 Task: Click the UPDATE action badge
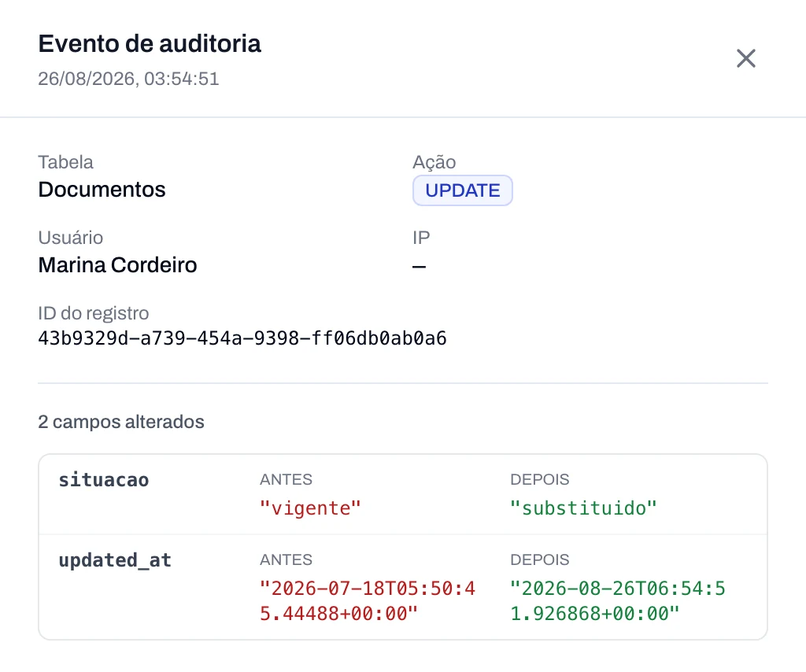[463, 190]
